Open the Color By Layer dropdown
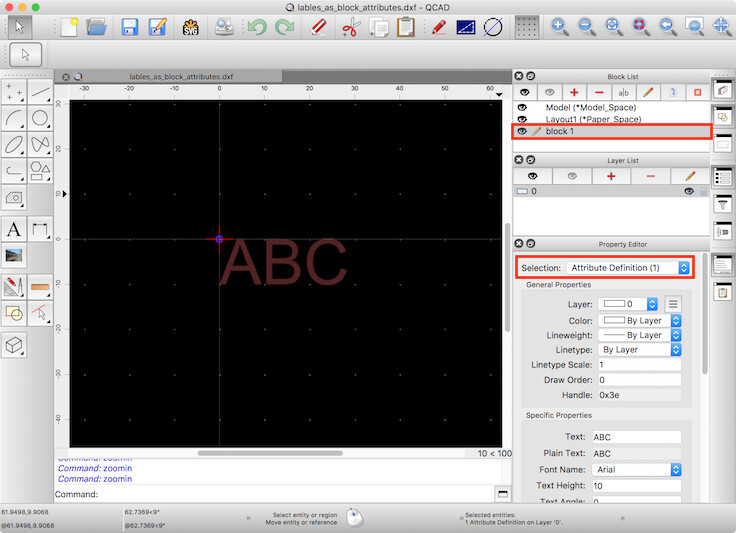736x533 pixels. click(x=639, y=320)
